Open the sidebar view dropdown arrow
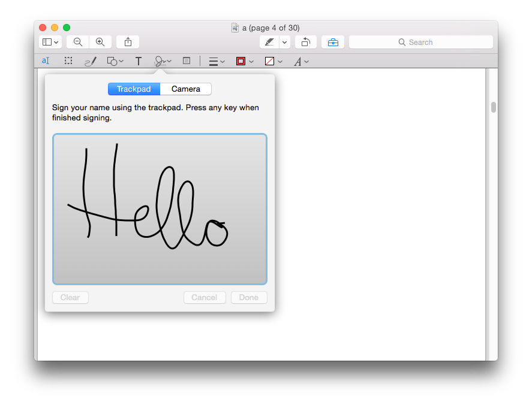532x408 pixels. 56,43
